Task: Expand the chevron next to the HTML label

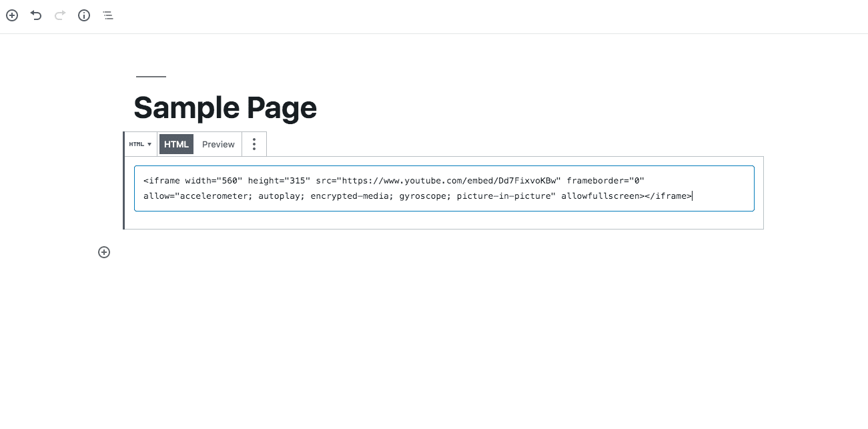Action: click(149, 143)
